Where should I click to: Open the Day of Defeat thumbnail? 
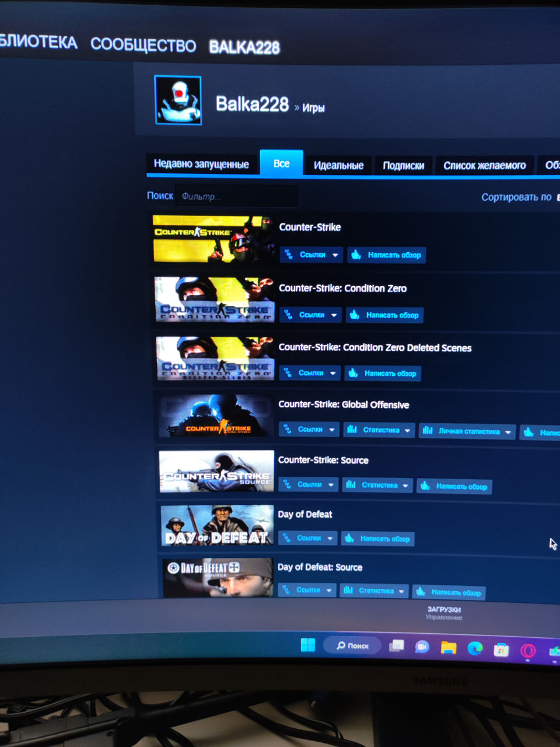(217, 525)
